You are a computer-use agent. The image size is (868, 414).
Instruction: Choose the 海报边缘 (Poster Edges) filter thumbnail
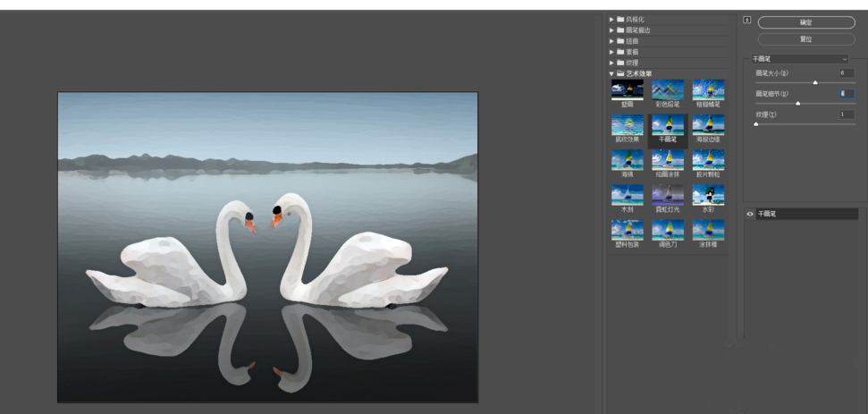pos(708,124)
